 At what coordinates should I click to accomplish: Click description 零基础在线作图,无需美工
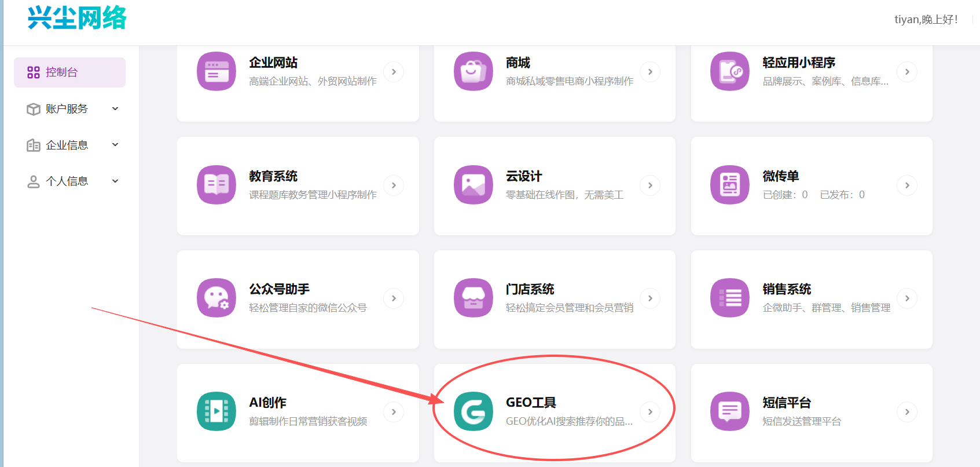point(564,195)
